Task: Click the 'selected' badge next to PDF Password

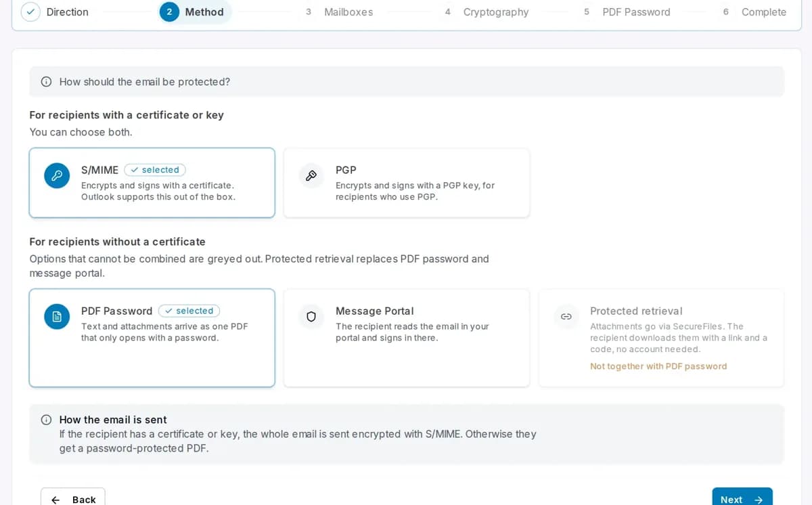Action: point(189,311)
